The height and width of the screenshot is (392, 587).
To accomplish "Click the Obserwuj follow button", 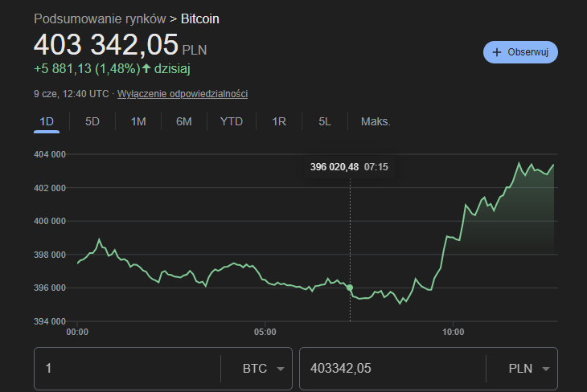I will point(520,52).
